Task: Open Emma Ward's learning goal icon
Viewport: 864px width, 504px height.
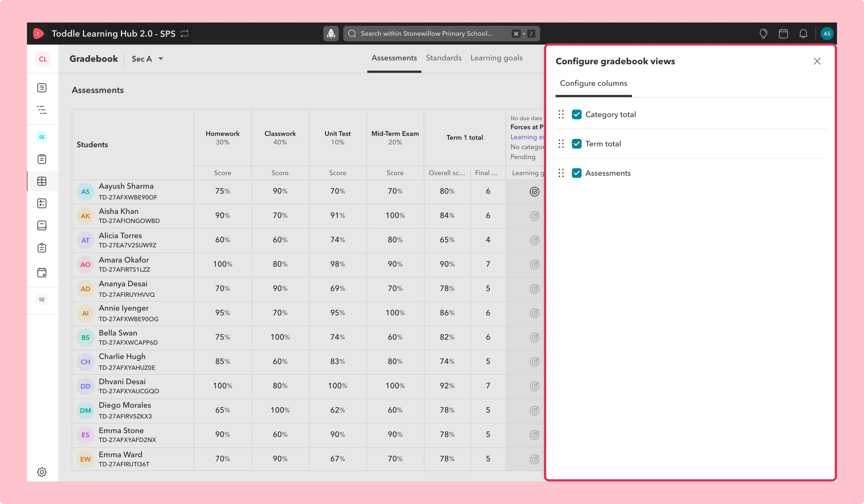Action: click(535, 459)
